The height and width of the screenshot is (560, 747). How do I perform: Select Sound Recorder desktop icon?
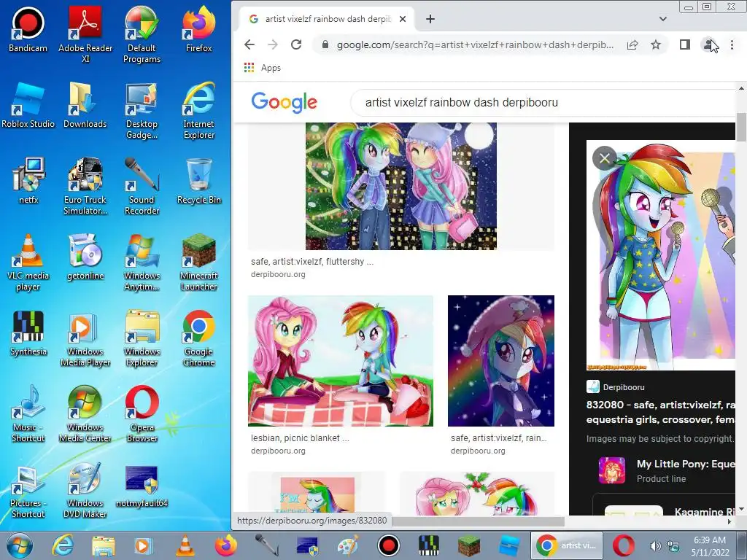[142, 186]
